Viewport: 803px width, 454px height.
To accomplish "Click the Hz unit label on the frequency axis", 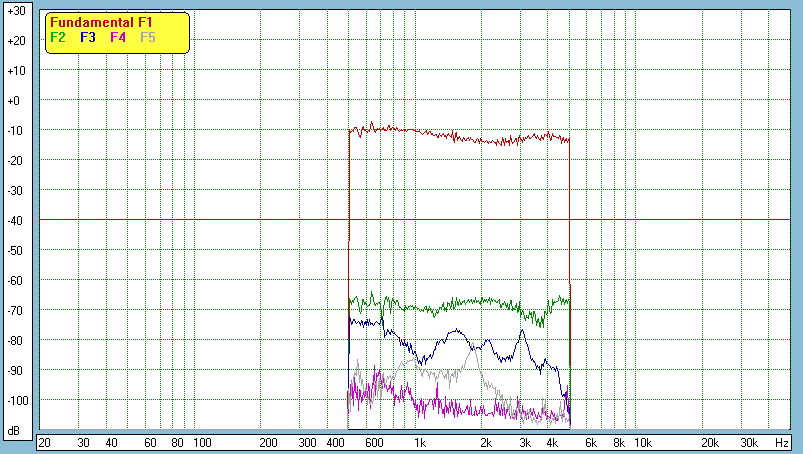I will (782, 442).
